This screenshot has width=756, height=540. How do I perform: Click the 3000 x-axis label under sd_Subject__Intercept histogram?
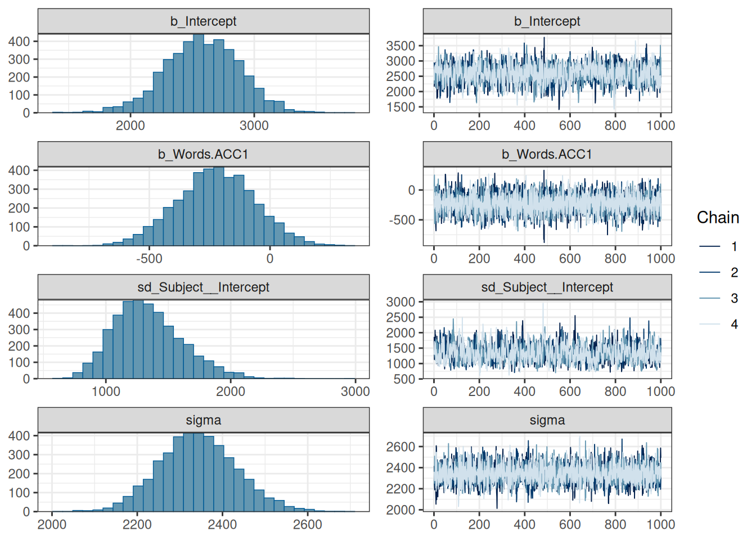(355, 391)
